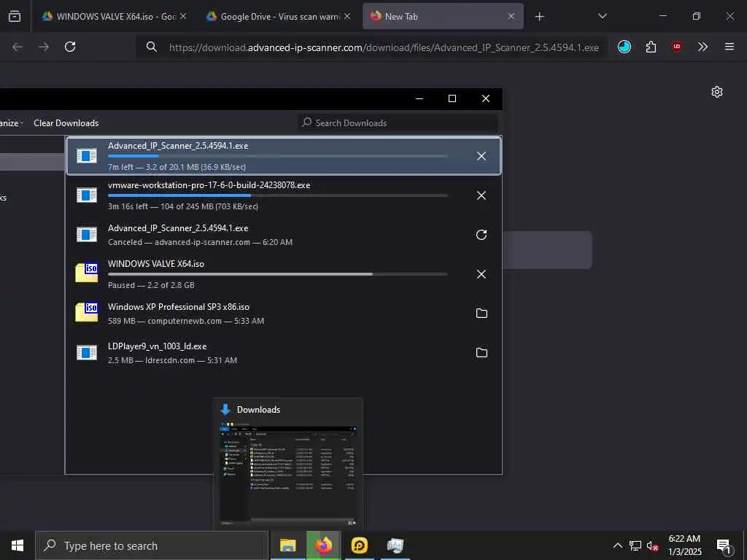747x560 pixels.
Task: Open the clock showing 6:22 AM
Action: pos(684,545)
